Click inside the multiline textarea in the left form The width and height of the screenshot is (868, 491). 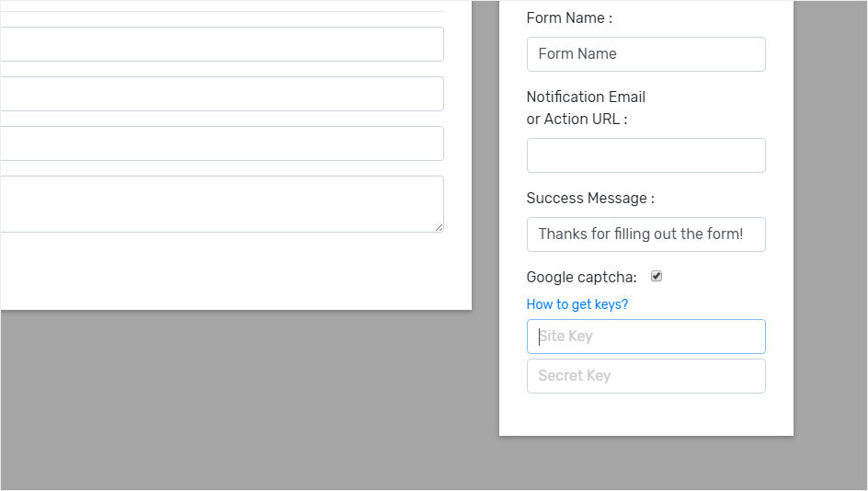coord(221,204)
